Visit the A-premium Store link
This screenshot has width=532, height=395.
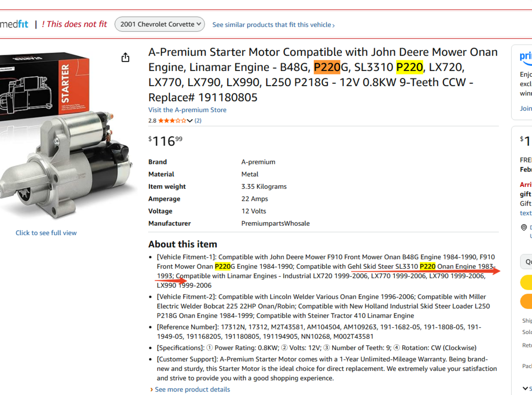(x=187, y=110)
